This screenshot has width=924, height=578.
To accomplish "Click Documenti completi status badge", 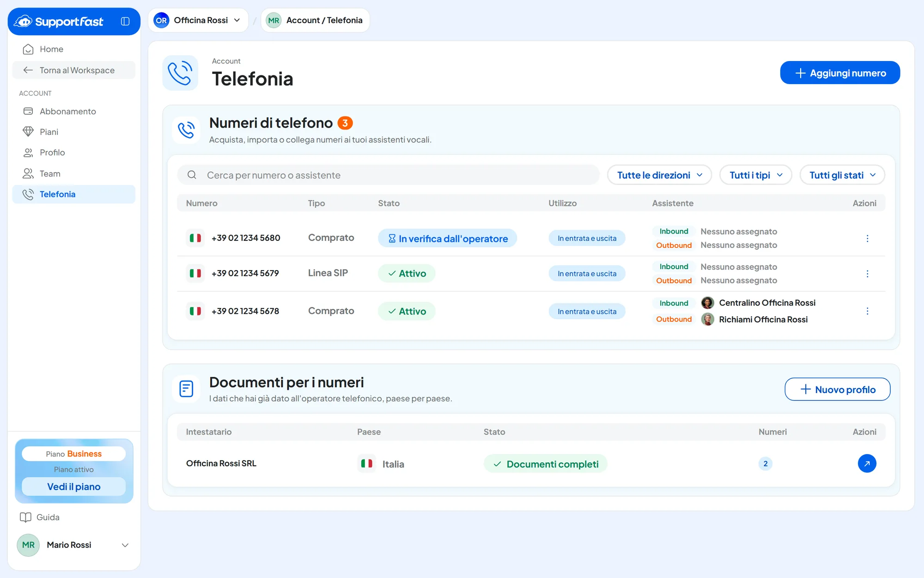I will pos(546,464).
